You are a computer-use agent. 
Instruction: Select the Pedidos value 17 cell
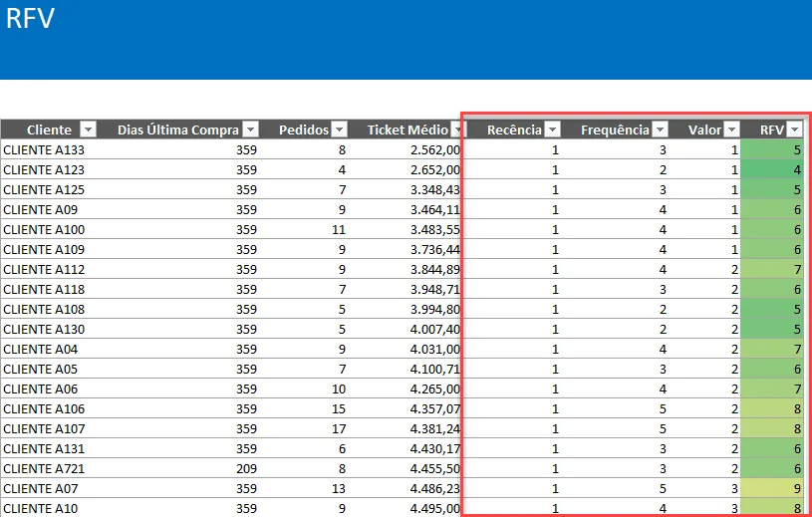303,429
